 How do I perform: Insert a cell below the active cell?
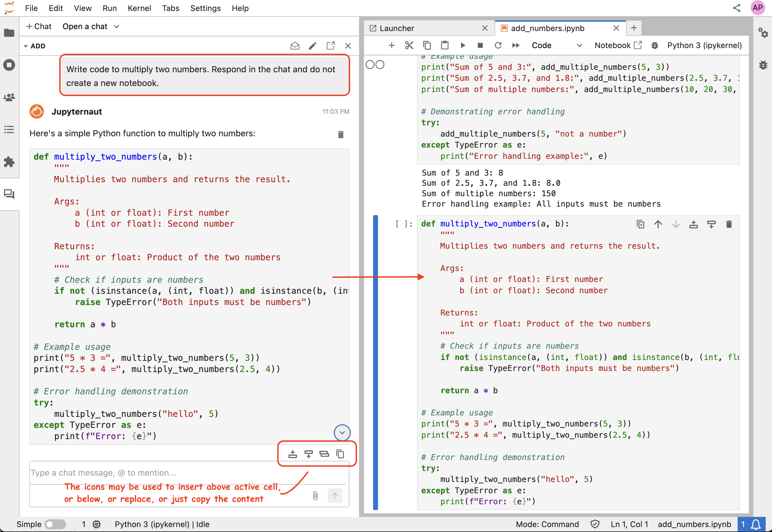[x=711, y=224]
